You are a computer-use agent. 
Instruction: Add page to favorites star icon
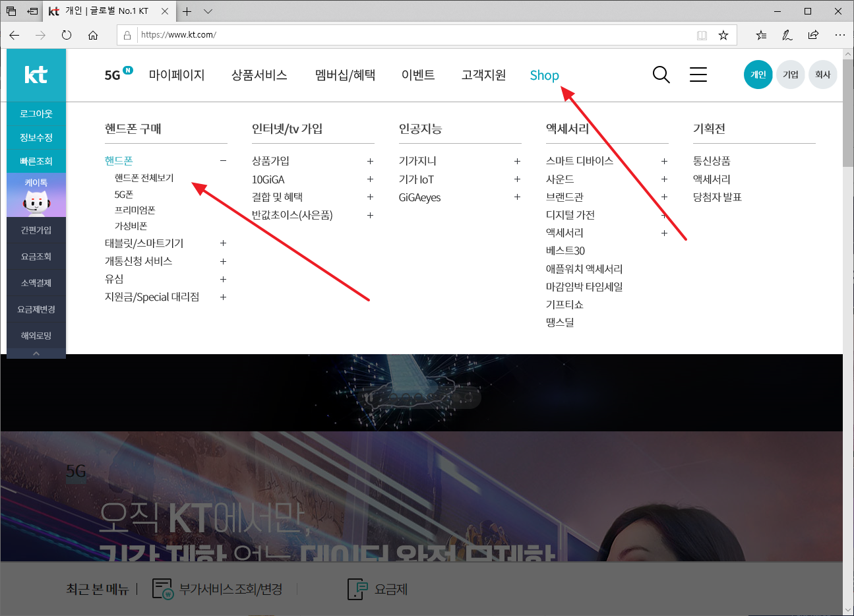tap(723, 35)
